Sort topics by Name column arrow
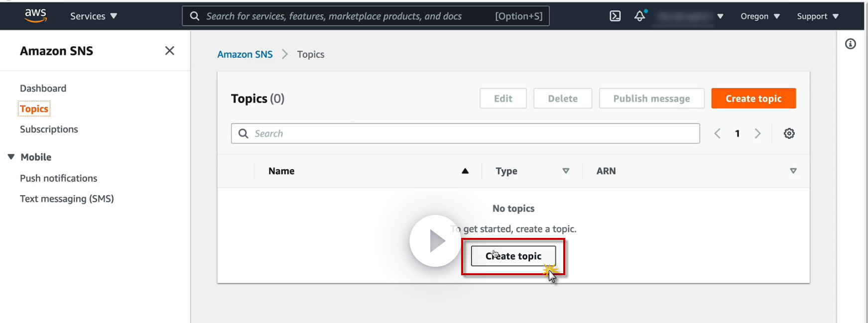Image resolution: width=868 pixels, height=323 pixels. [465, 171]
